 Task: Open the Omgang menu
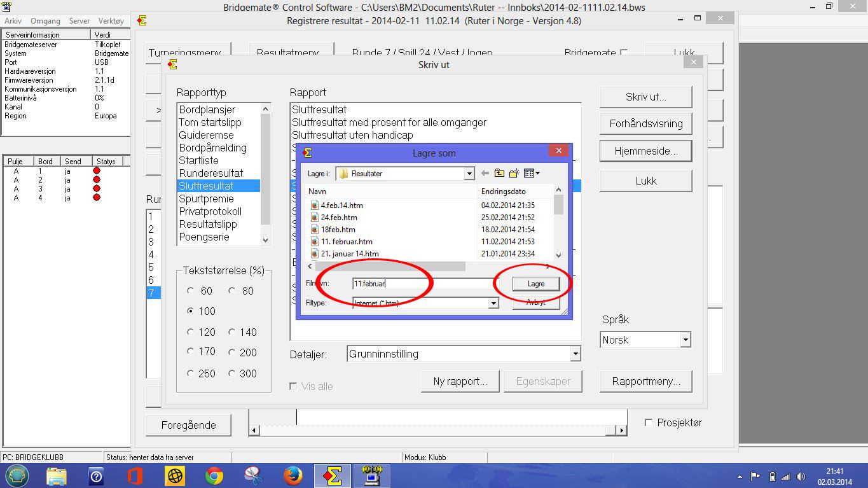point(45,21)
